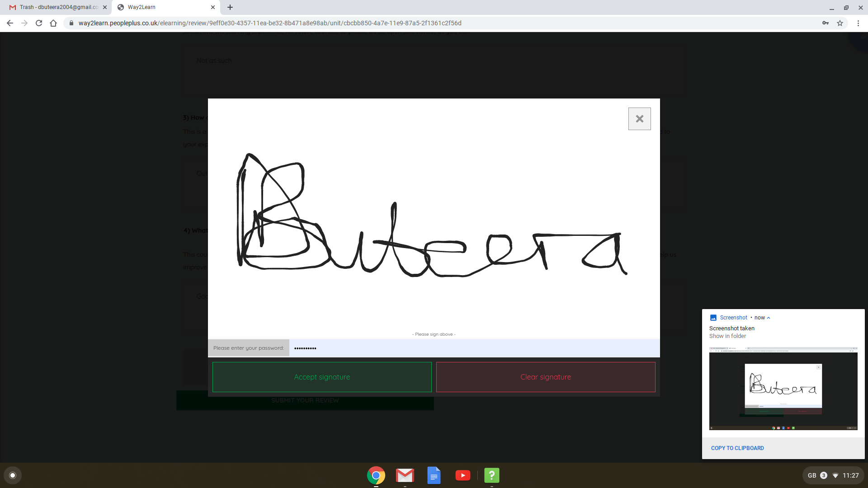Launch Chrome from the shelf

coord(376,475)
